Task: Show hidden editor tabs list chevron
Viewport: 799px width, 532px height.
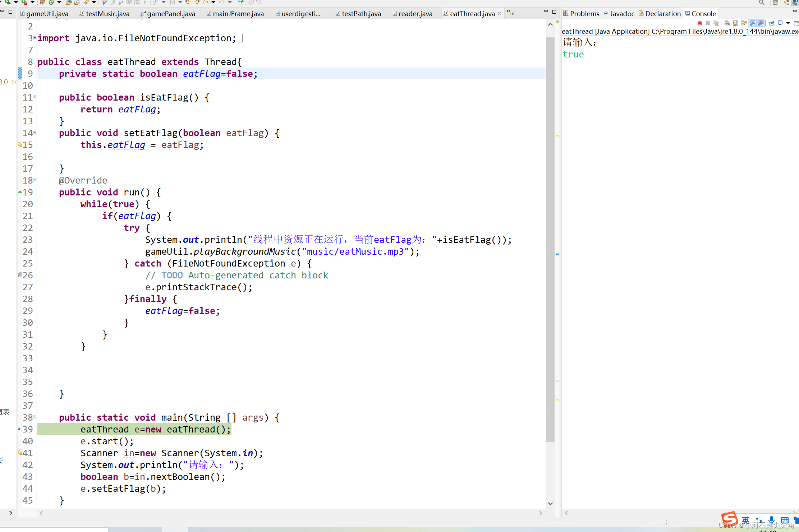Action: (510, 13)
